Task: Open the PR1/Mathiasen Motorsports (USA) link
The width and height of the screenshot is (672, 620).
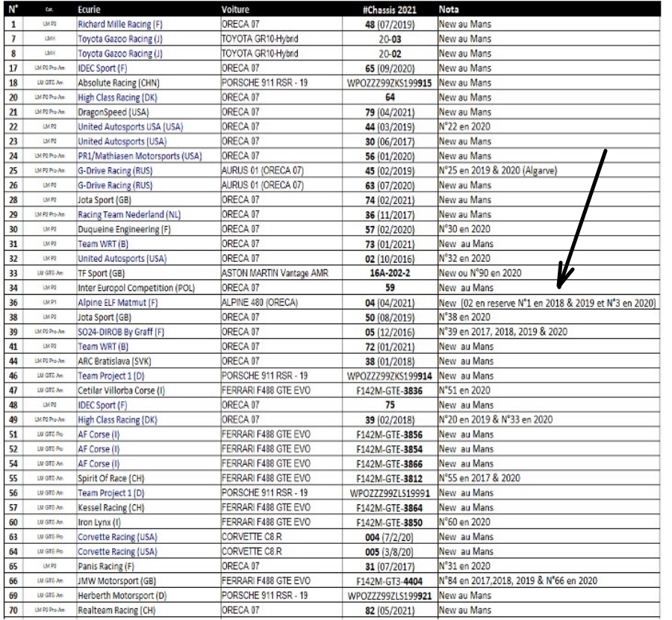Action: pyautogui.click(x=140, y=156)
